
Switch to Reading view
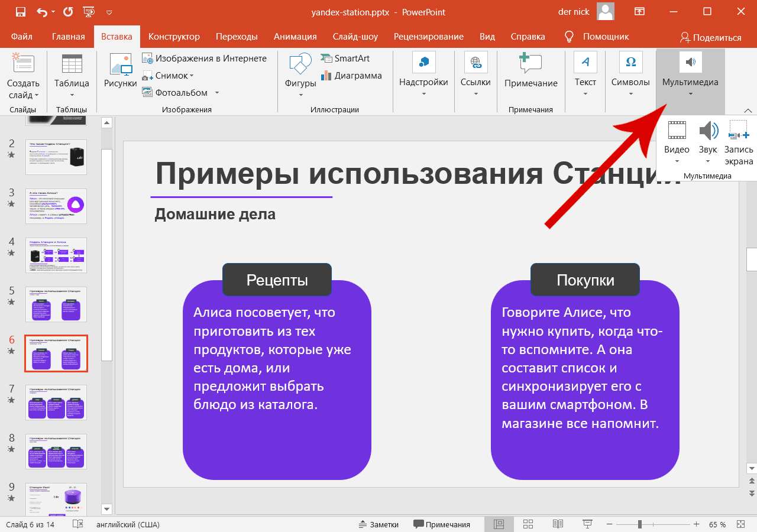coord(558,524)
